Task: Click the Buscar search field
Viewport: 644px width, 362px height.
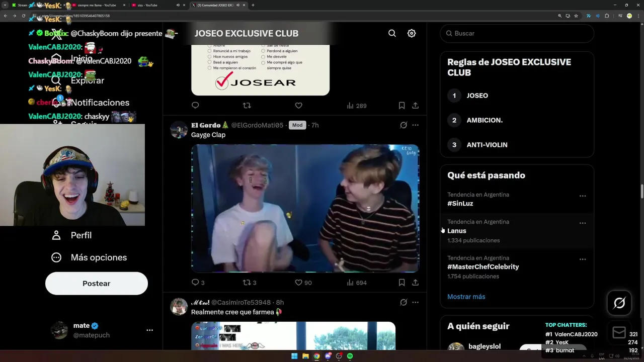Action: tap(517, 33)
